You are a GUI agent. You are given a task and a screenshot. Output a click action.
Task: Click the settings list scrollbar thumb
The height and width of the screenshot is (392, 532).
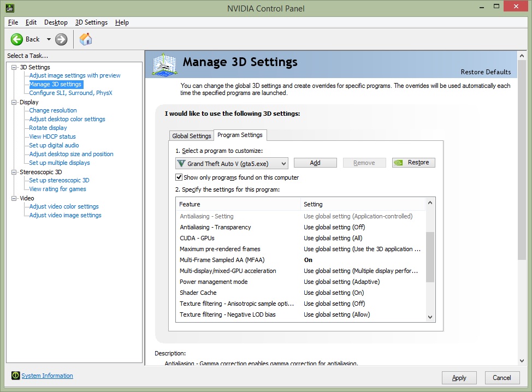(x=430, y=257)
